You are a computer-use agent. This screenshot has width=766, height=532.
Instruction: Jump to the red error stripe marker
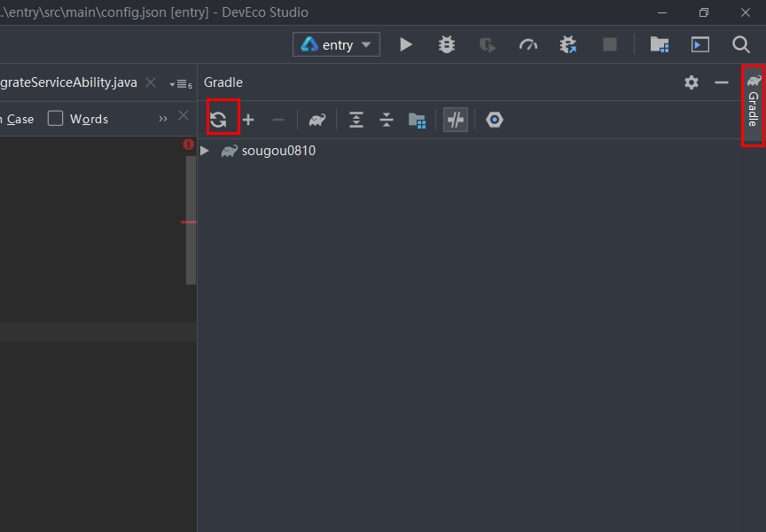pyautogui.click(x=189, y=223)
